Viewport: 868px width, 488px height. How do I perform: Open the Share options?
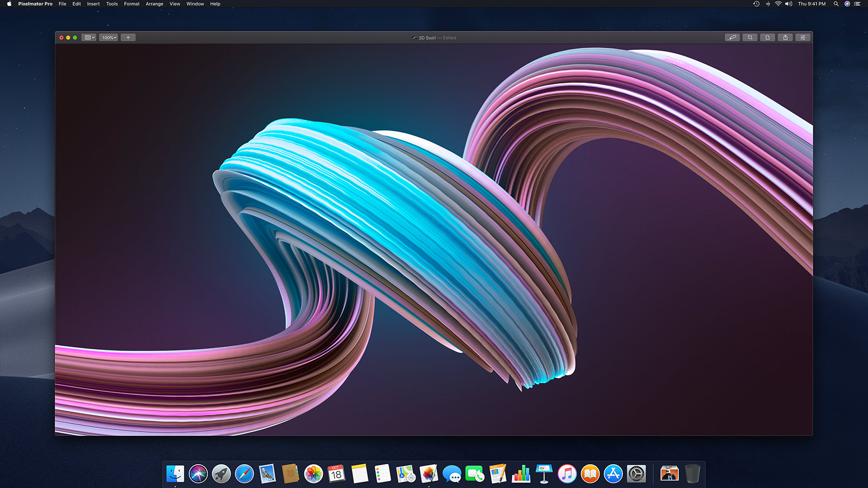[x=785, y=37]
